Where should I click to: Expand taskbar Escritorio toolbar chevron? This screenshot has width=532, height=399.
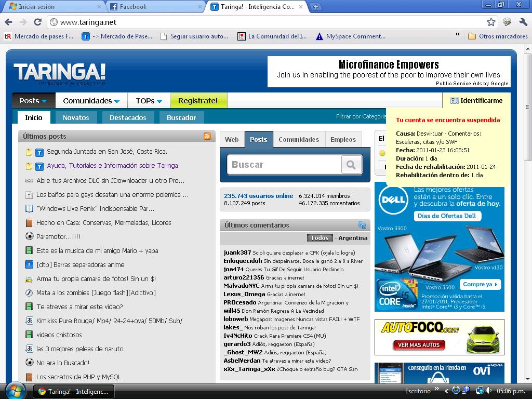click(x=436, y=389)
